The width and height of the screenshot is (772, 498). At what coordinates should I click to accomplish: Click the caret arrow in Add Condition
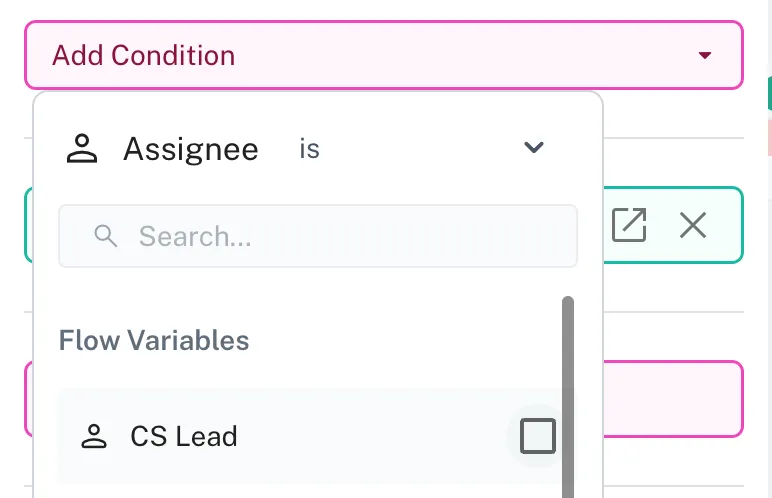pyautogui.click(x=705, y=56)
